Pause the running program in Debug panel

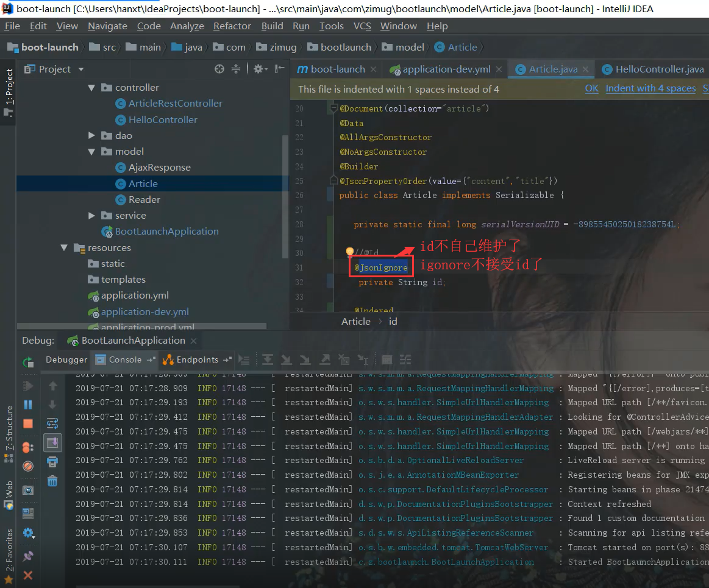click(x=28, y=405)
